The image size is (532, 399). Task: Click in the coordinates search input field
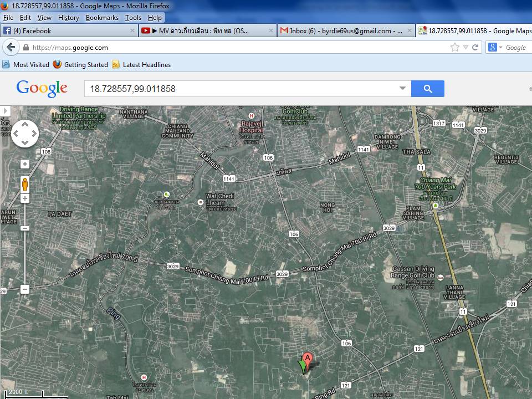point(241,89)
